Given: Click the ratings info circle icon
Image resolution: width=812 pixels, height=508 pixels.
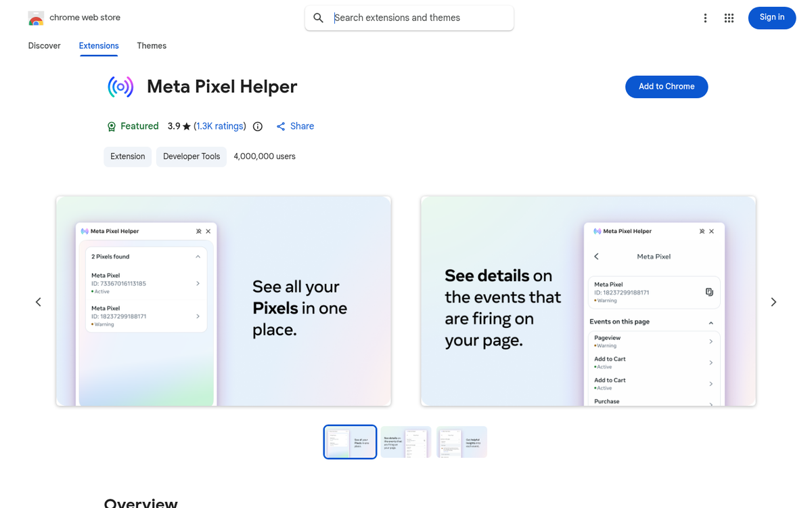Looking at the screenshot, I should pyautogui.click(x=258, y=127).
